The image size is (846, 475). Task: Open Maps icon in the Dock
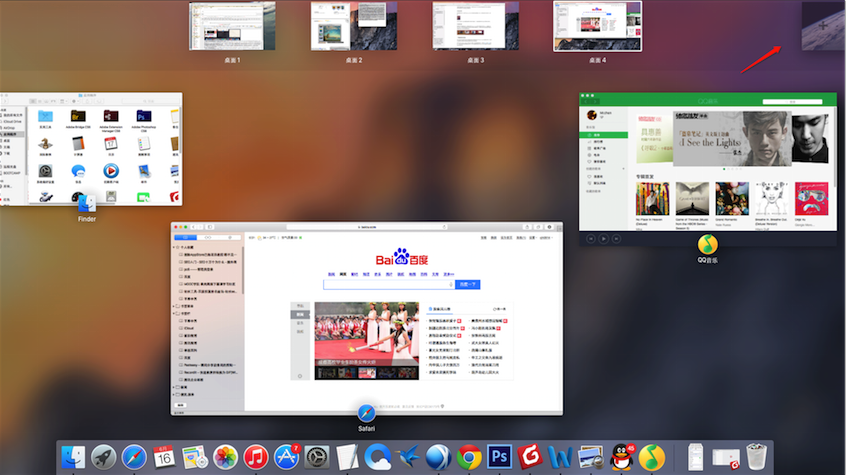194,457
